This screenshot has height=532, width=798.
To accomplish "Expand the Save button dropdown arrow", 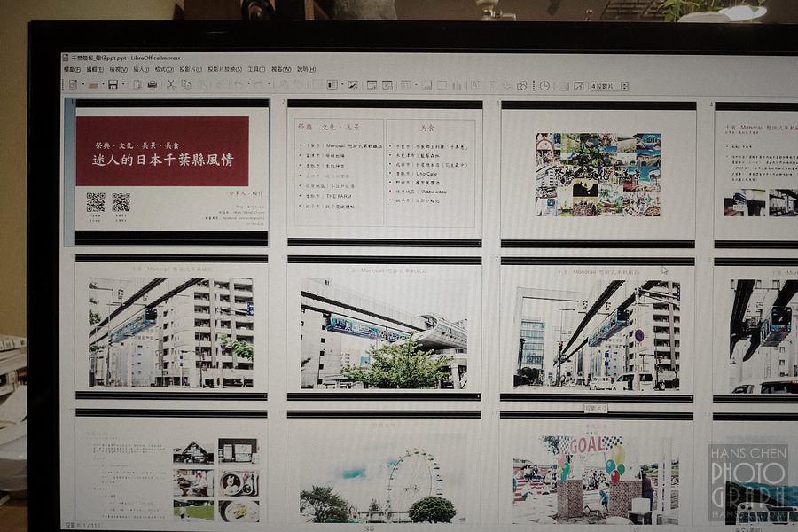I will [x=123, y=84].
